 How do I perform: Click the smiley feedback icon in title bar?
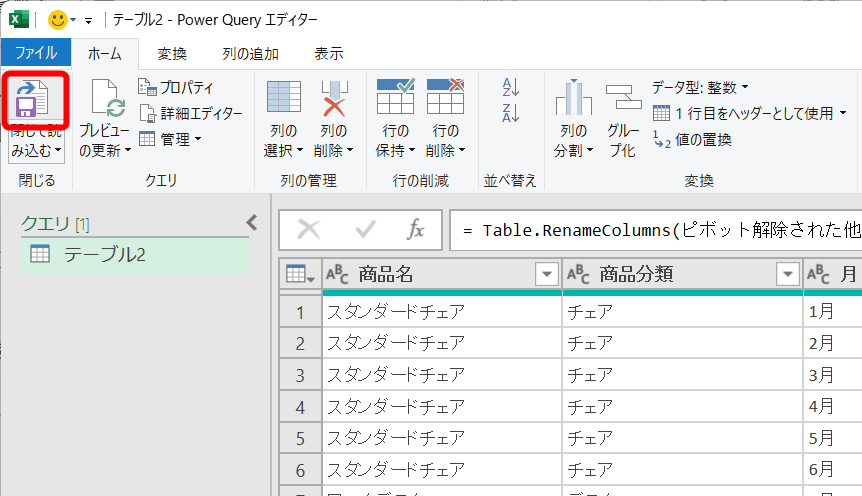pos(58,20)
